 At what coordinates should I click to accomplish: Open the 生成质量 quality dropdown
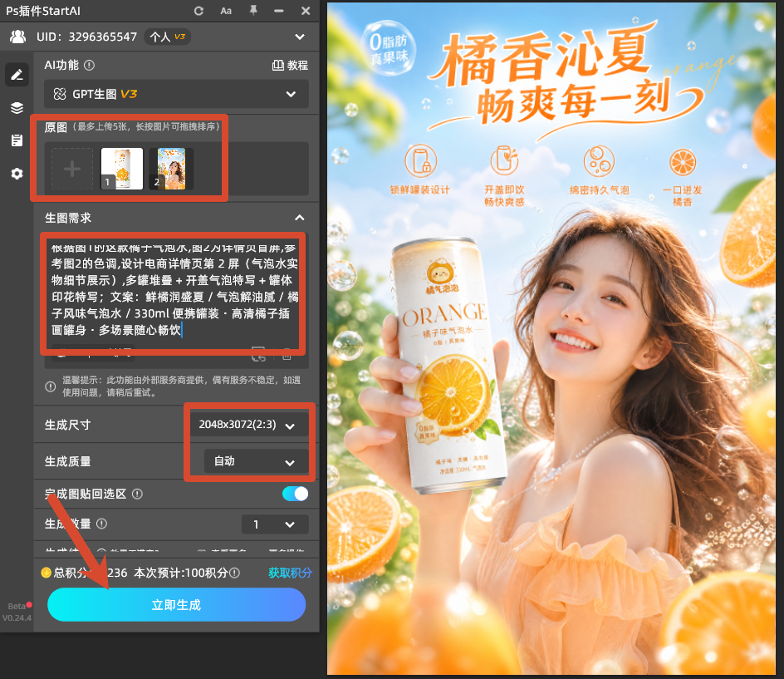point(256,461)
